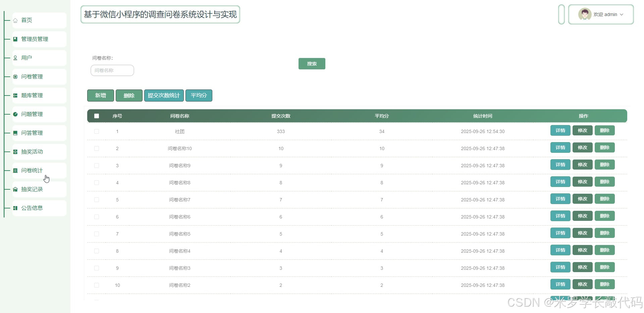644x313 pixels.
Task: Open 公告信息 menu item
Action: click(39, 208)
